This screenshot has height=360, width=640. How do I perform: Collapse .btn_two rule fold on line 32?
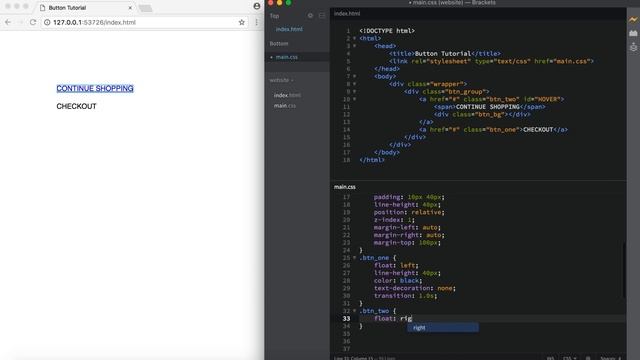pyautogui.click(x=354, y=311)
